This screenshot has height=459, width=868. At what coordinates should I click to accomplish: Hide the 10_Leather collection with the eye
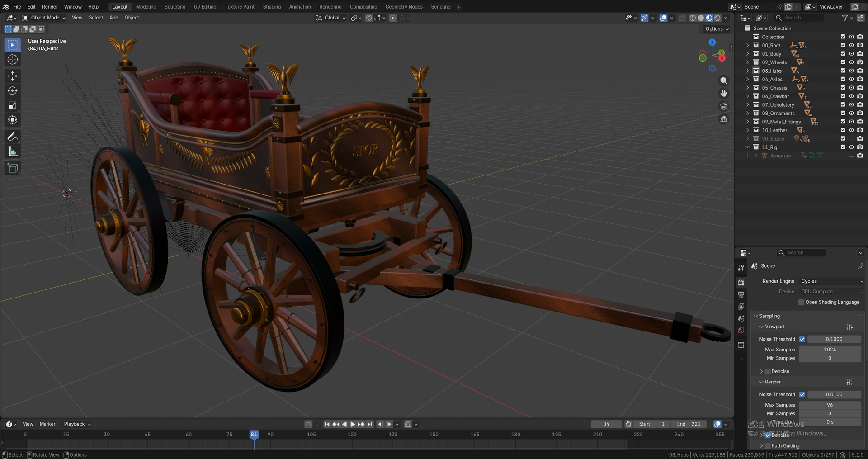pos(851,130)
